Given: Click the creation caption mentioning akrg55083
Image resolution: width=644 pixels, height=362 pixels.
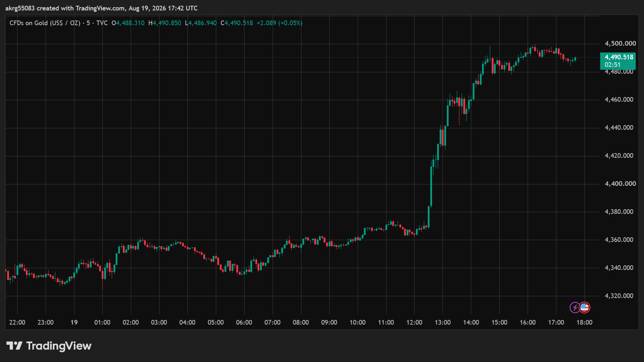Looking at the screenshot, I should 101,8.
